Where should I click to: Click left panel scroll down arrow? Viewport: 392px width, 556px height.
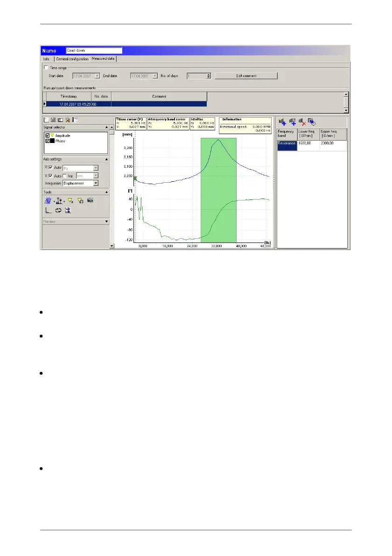pos(112,246)
